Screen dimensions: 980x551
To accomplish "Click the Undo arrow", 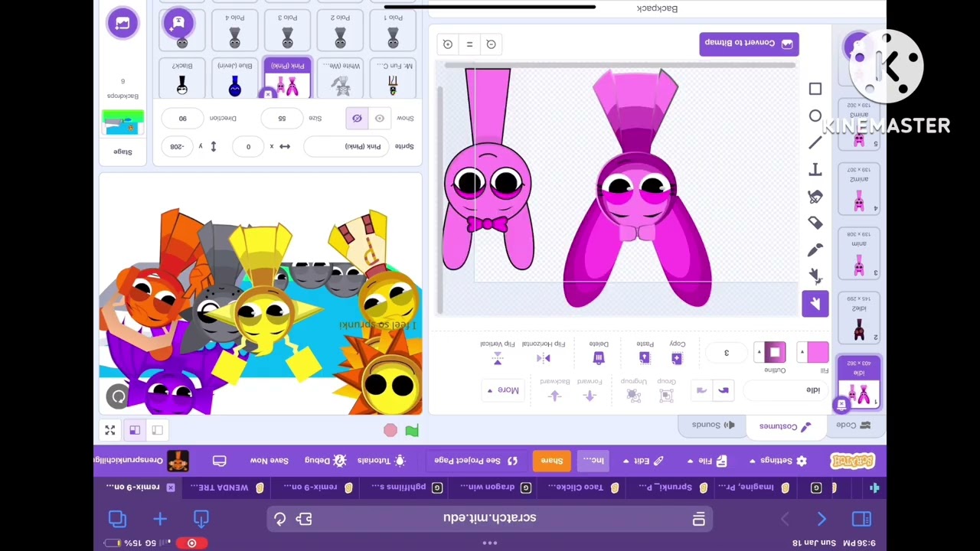I will pos(724,390).
